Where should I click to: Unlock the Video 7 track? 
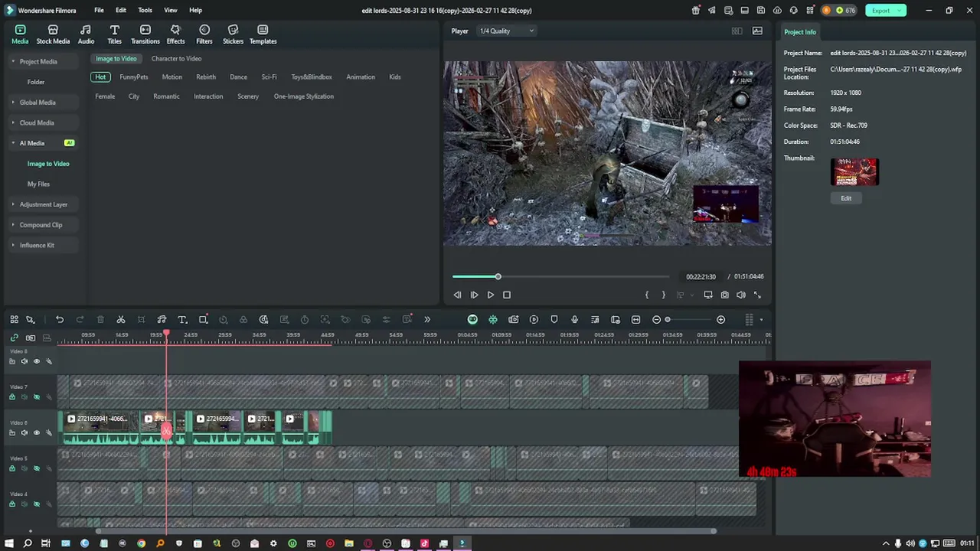pos(12,397)
